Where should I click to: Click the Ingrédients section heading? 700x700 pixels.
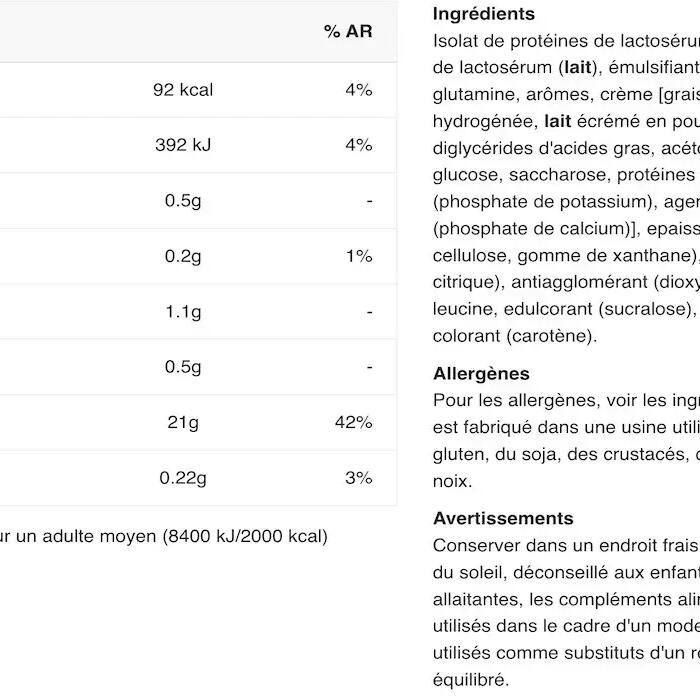tap(483, 14)
